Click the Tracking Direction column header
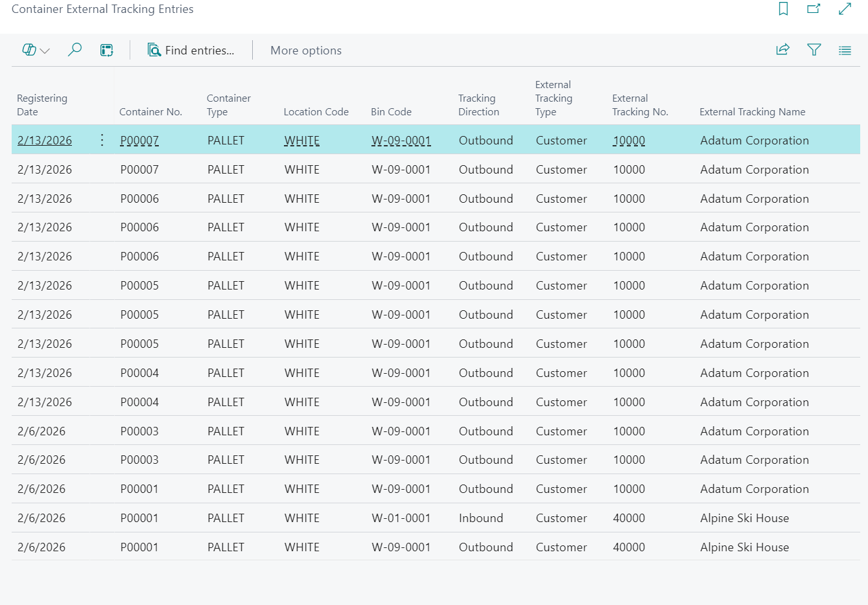This screenshot has width=868, height=605. [478, 105]
